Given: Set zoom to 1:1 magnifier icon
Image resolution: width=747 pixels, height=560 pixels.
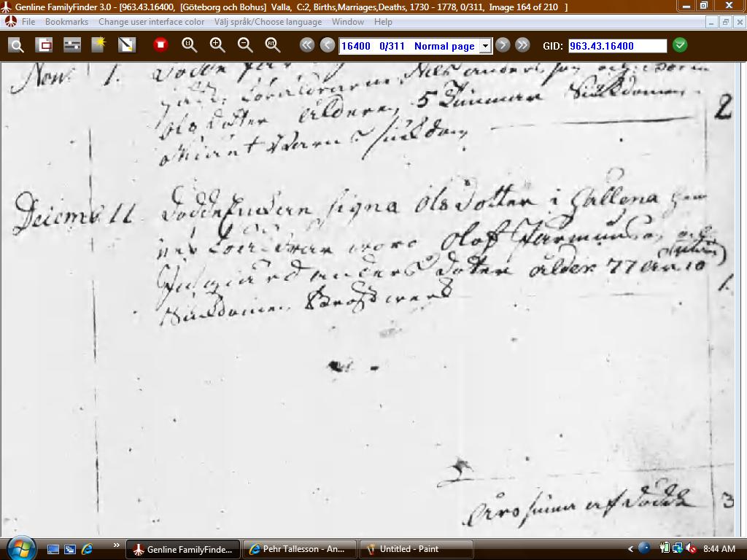Looking at the screenshot, I should point(189,45).
